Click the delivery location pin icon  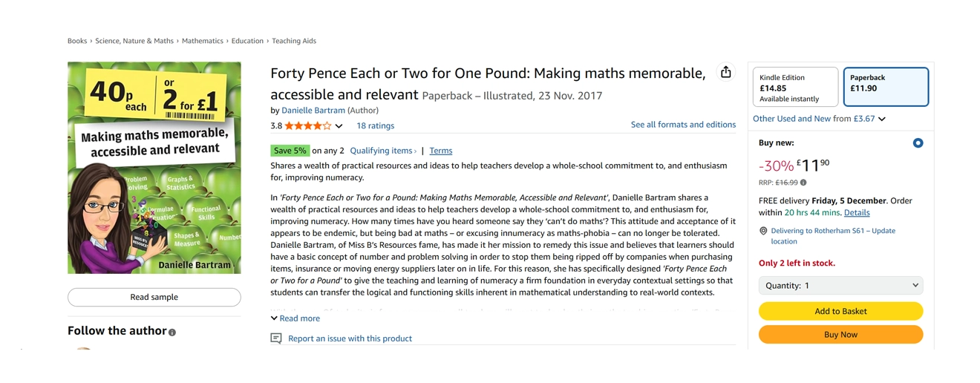pos(763,231)
